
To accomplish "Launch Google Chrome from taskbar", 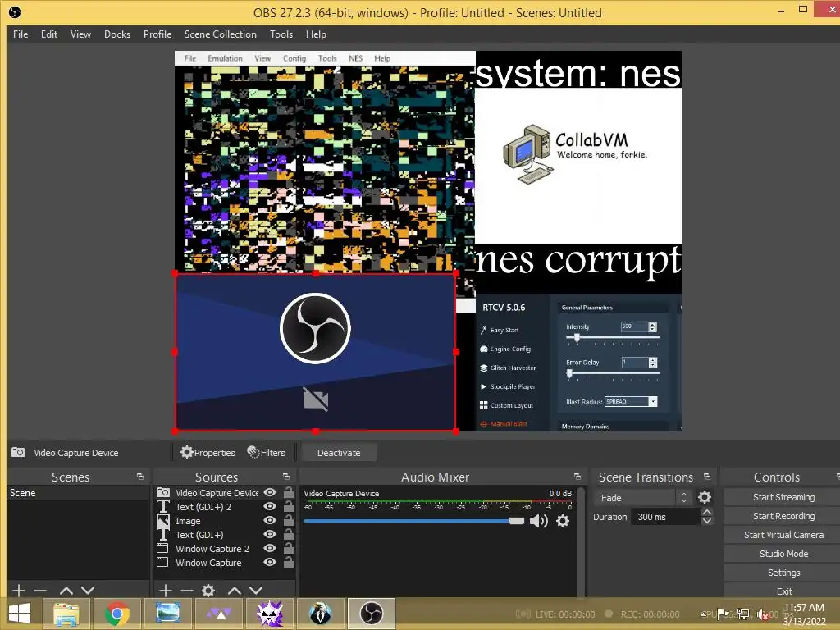I will click(x=116, y=614).
